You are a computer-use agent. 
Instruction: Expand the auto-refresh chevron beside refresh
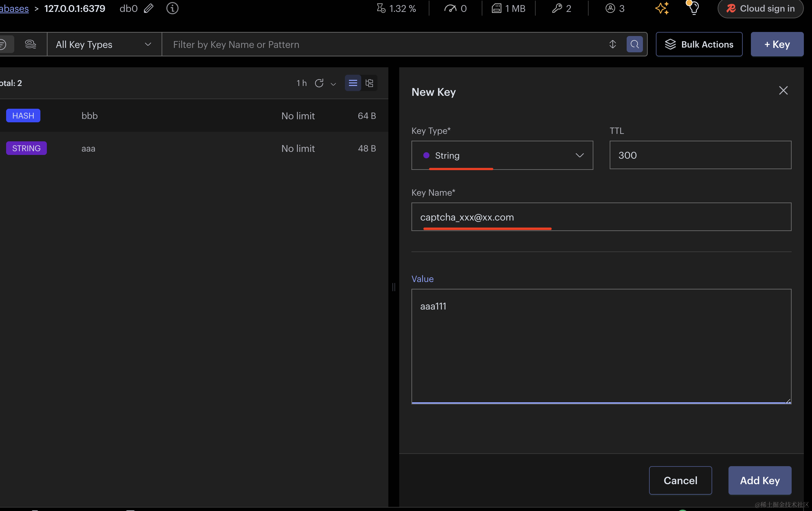pos(333,84)
